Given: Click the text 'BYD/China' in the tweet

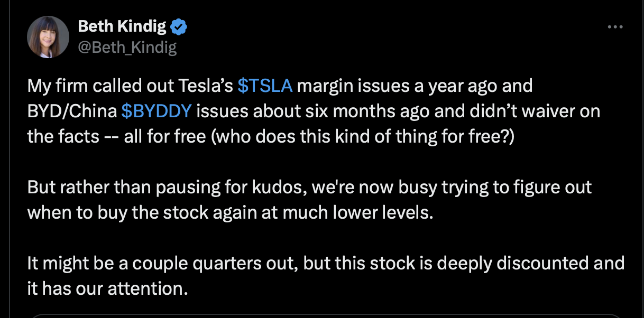Looking at the screenshot, I should click(72, 111).
